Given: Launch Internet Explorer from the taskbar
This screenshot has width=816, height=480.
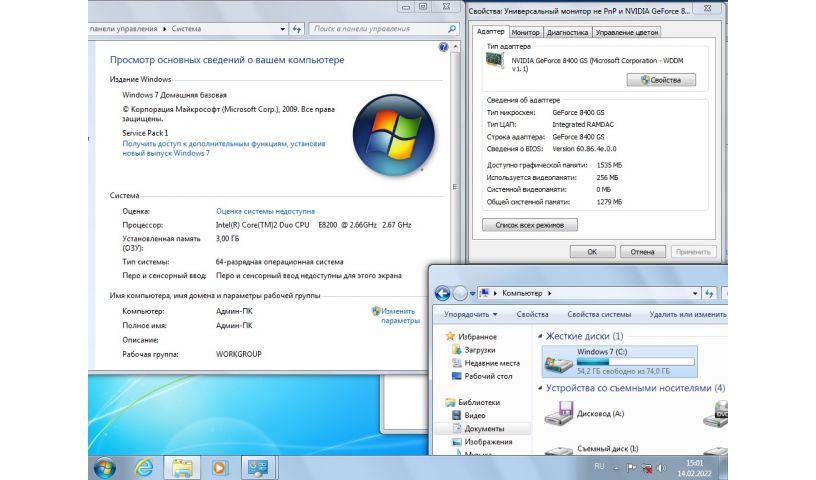Looking at the screenshot, I should coord(144,468).
